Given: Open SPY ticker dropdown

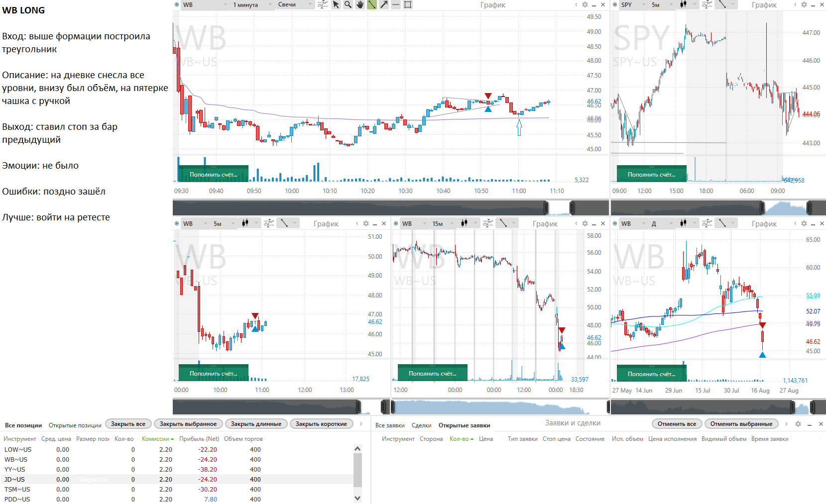Looking at the screenshot, I should click(x=632, y=4).
